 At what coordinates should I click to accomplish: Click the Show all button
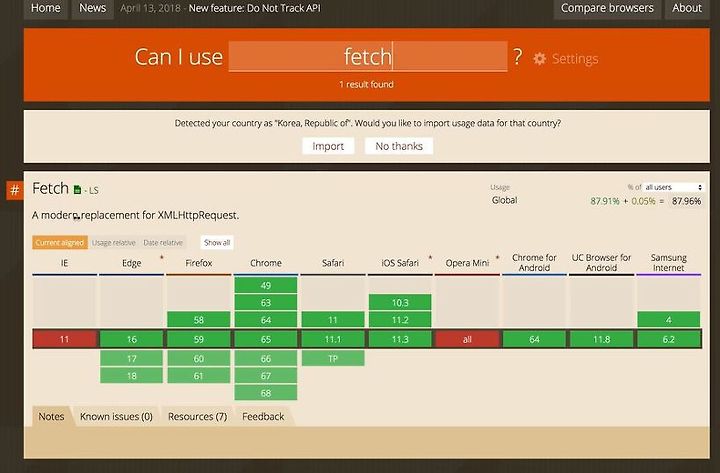217,242
